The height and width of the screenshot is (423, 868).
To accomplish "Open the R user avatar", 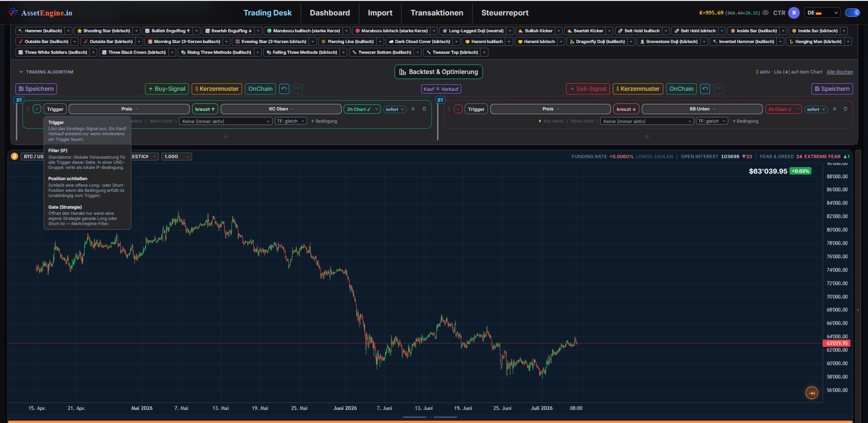I will coord(794,13).
